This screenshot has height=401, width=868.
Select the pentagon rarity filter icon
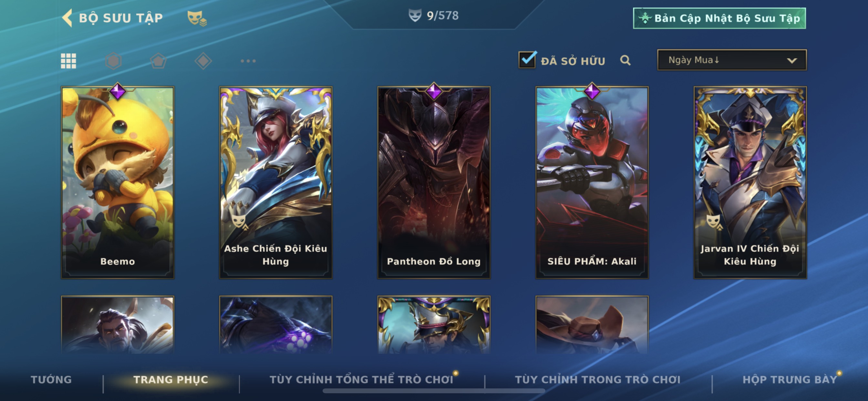point(158,61)
